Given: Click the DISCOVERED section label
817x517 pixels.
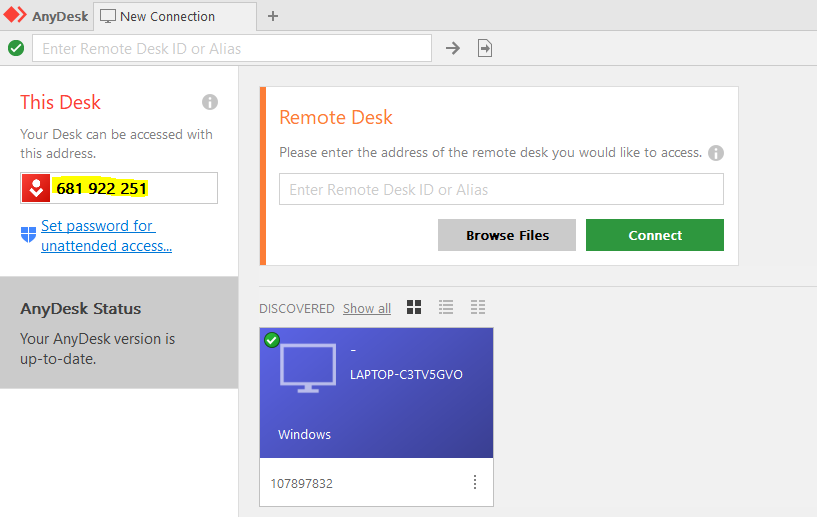Looking at the screenshot, I should tap(296, 309).
